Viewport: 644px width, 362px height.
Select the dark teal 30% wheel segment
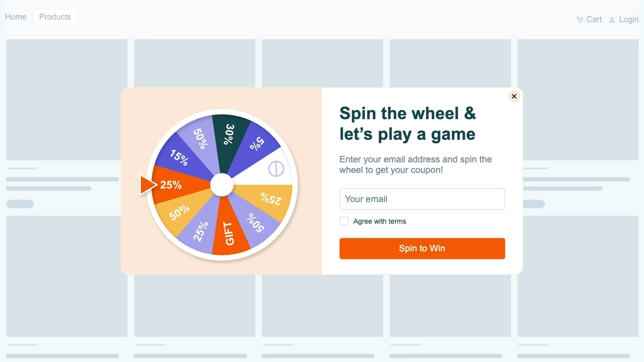coord(229,135)
